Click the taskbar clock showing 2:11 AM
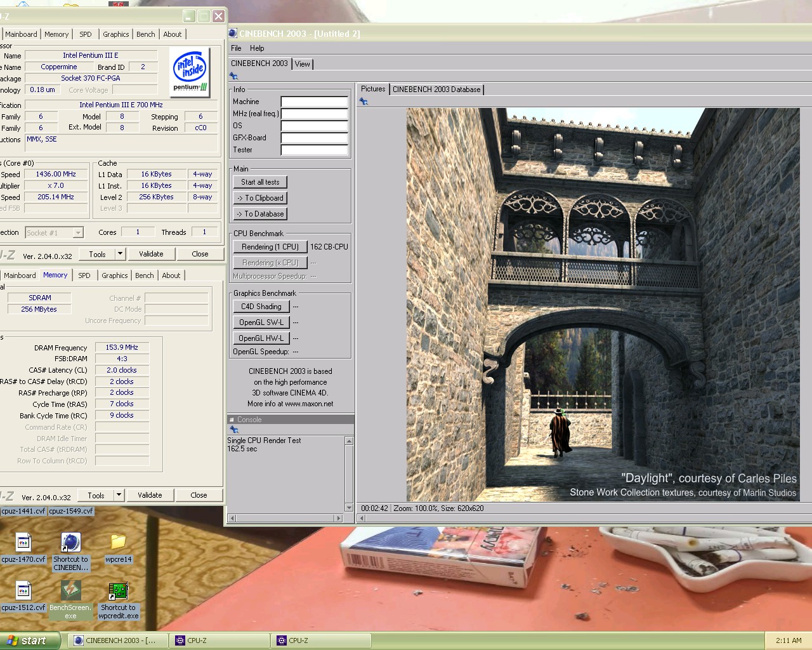 click(x=789, y=640)
